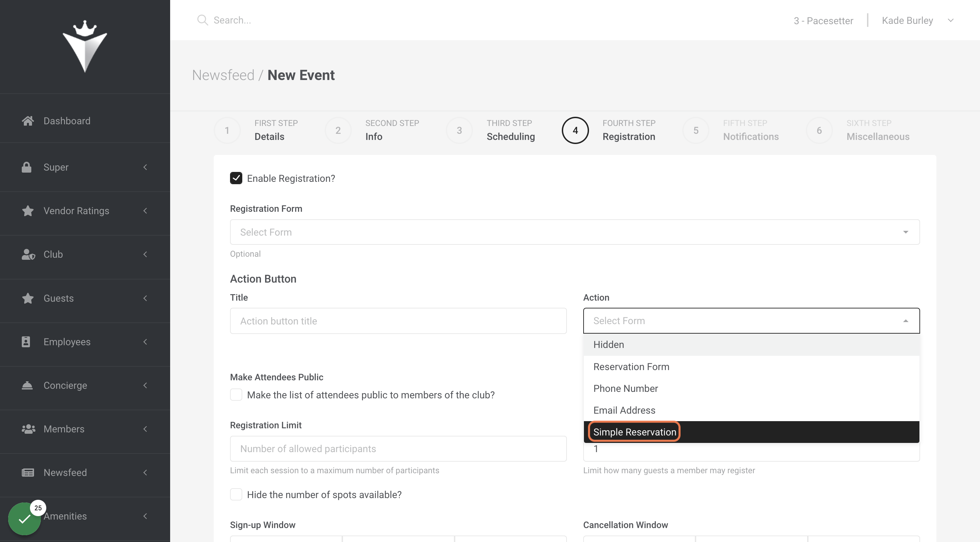980x542 pixels.
Task: Check Hide the number of spots available
Action: (236, 494)
